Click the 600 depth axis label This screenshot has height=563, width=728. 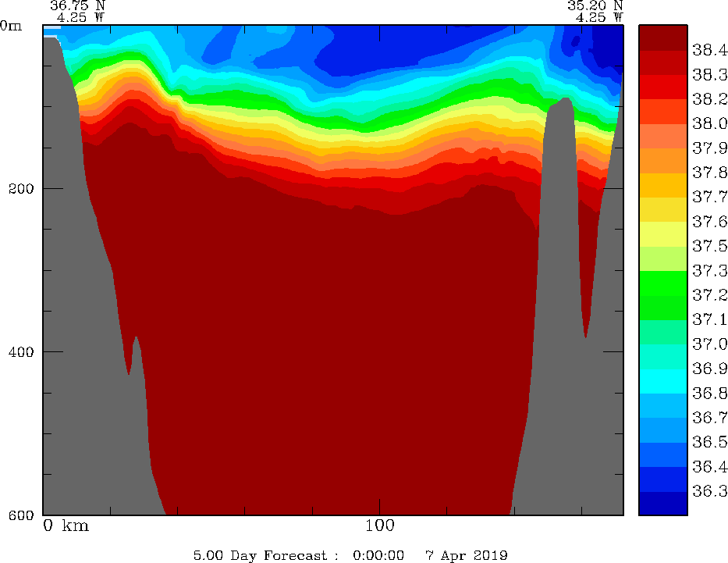pos(21,515)
